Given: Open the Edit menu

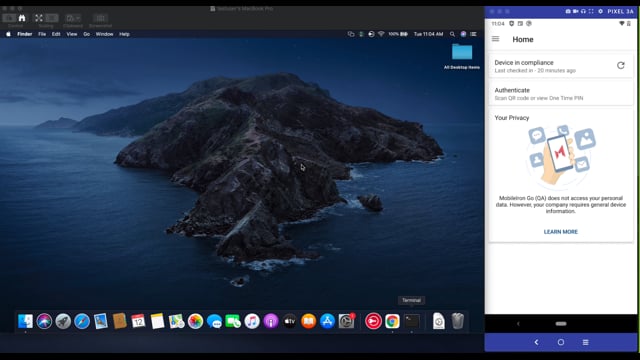Looking at the screenshot, I should pos(56,34).
